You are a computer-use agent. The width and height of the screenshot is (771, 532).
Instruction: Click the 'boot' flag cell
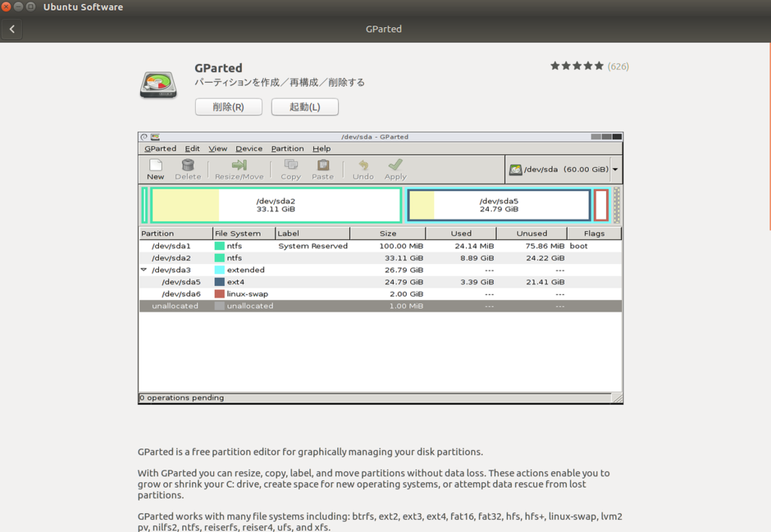tap(579, 245)
